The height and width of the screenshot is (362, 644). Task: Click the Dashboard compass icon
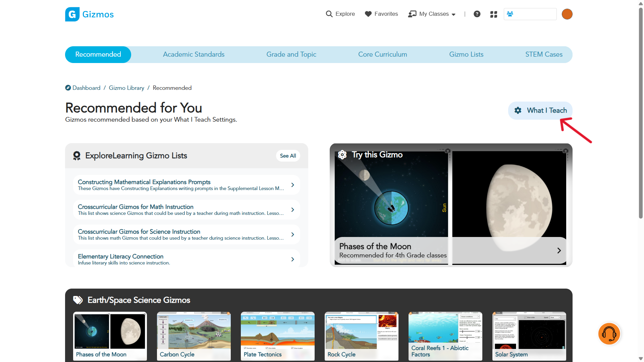(x=68, y=88)
